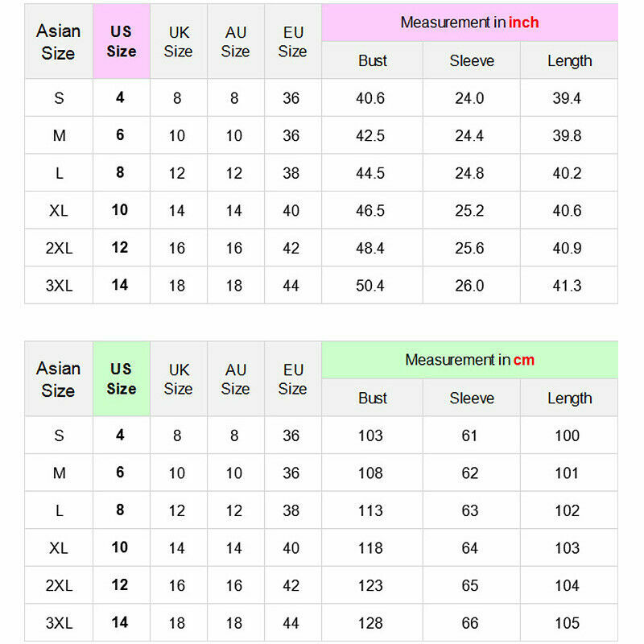The height and width of the screenshot is (644, 644).
Task: Select the 'Measurement in cm' header
Action: tap(469, 360)
